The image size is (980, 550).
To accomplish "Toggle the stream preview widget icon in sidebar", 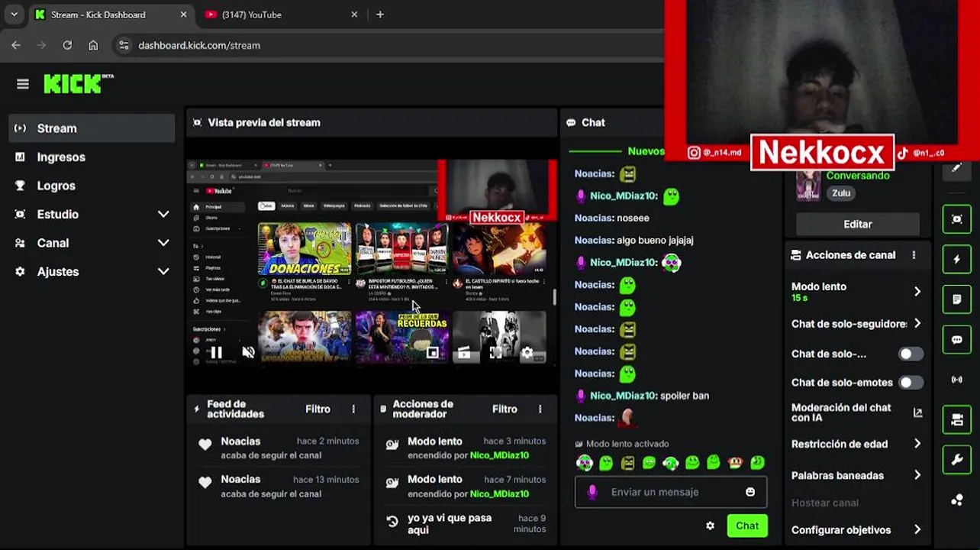I will coord(957,219).
